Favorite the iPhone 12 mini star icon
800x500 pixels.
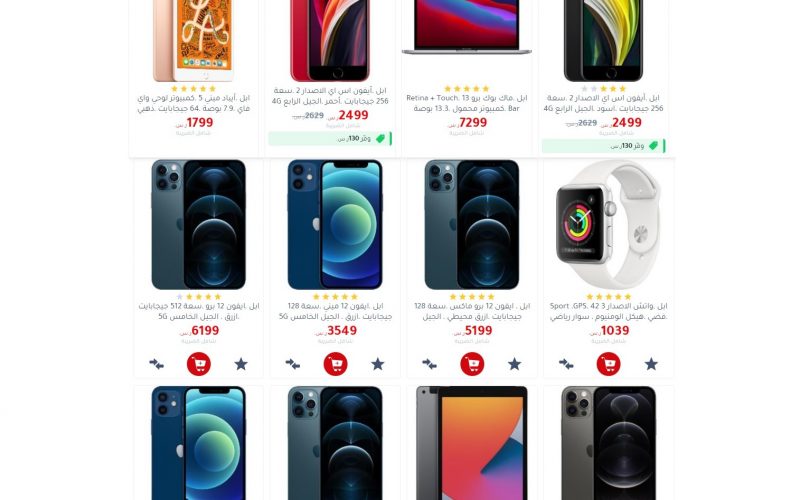pos(378,364)
